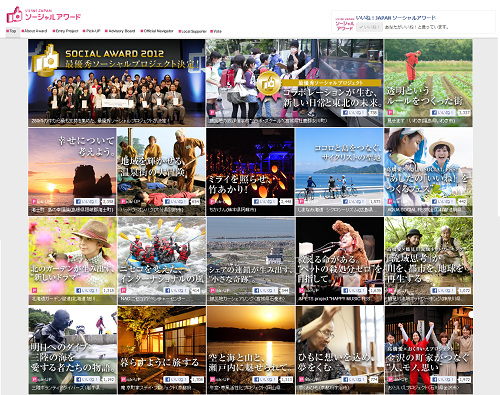Image resolution: width=500 pixels, height=395 pixels.
Task: Click the Facebook Like button on the rafting tile
Action: [x=176, y=290]
